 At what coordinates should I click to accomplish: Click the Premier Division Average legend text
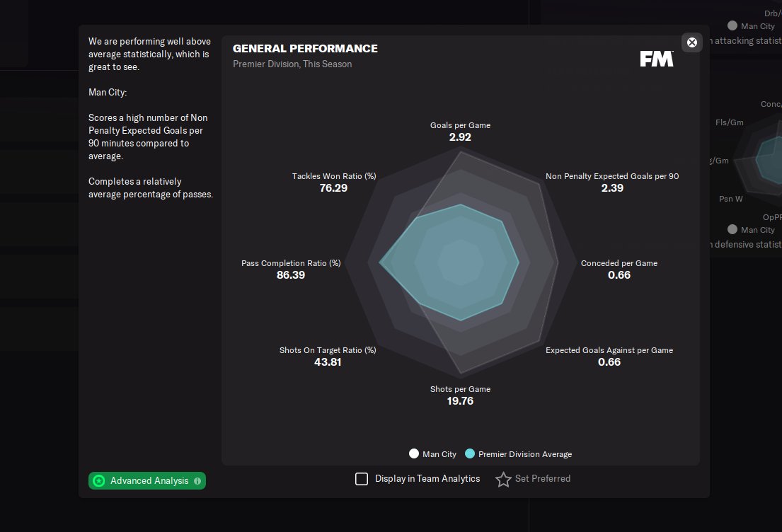pyautogui.click(x=525, y=454)
